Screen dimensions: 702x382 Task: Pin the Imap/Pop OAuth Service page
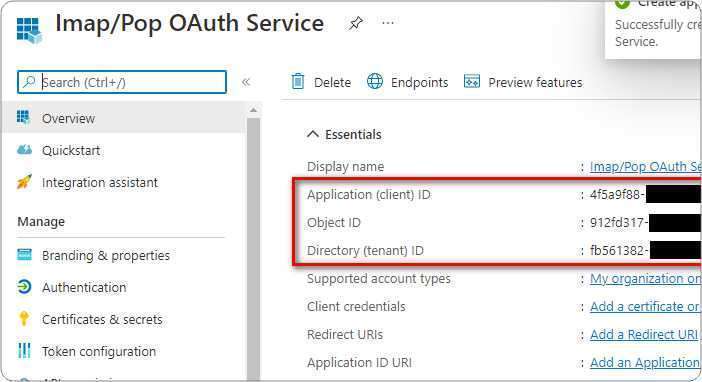[355, 23]
